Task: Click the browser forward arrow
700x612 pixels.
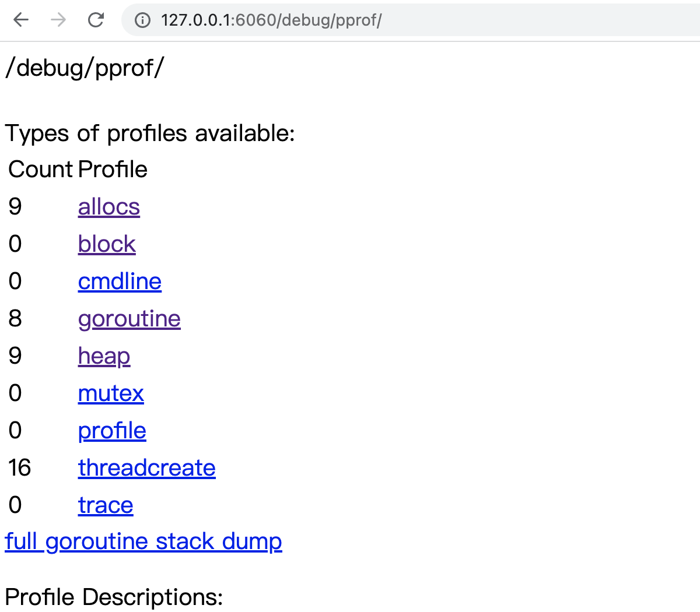Action: tap(58, 20)
